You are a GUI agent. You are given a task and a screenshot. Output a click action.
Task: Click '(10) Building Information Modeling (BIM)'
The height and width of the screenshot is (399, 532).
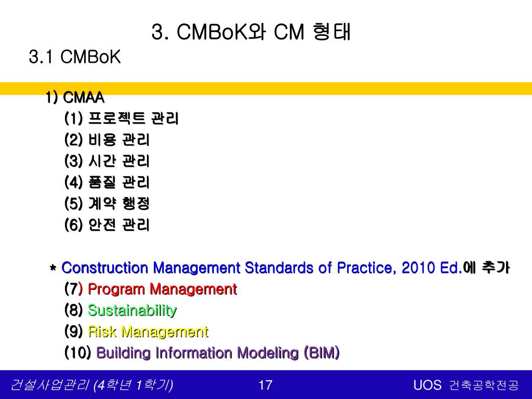pos(202,353)
